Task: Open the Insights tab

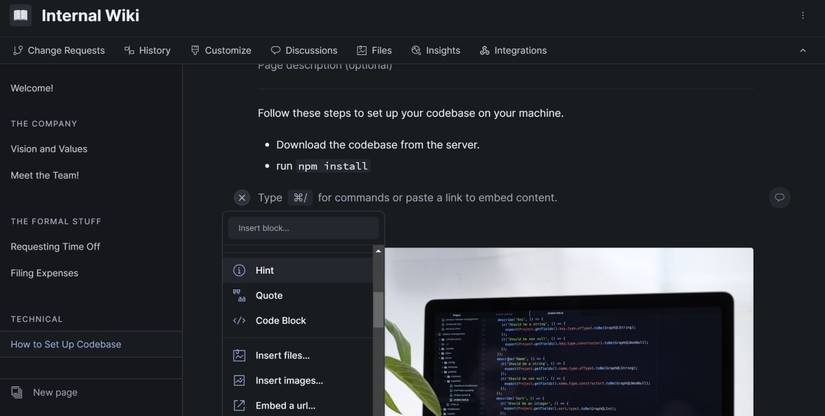Action: point(436,50)
